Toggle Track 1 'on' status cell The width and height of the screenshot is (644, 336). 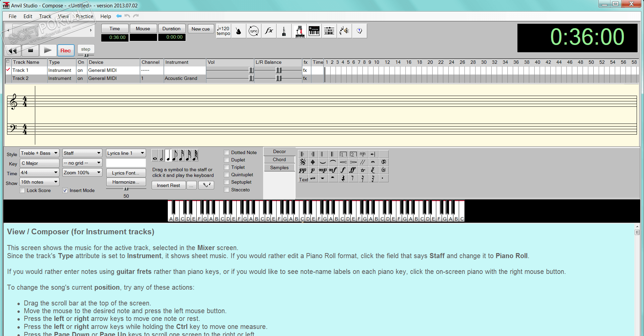pyautogui.click(x=82, y=70)
